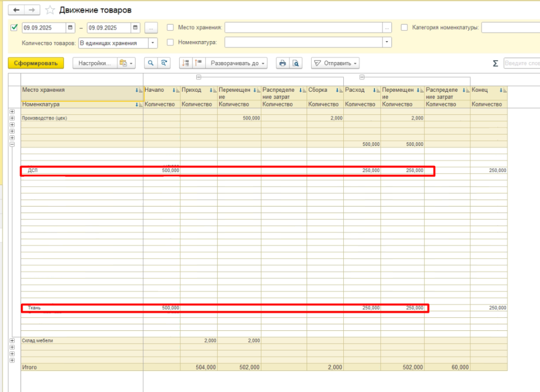Image resolution: width=540 pixels, height=392 pixels.
Task: Click ДСП Начало value 500,000
Action: tap(170, 170)
